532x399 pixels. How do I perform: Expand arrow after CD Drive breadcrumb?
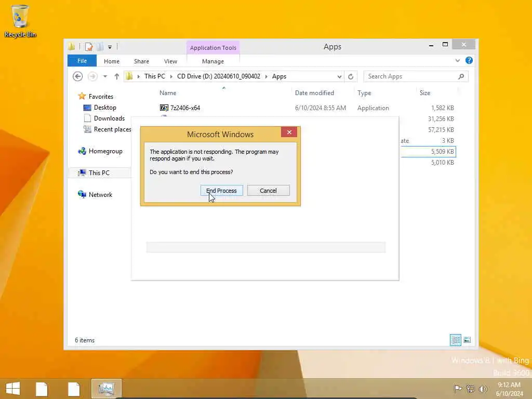tap(266, 76)
